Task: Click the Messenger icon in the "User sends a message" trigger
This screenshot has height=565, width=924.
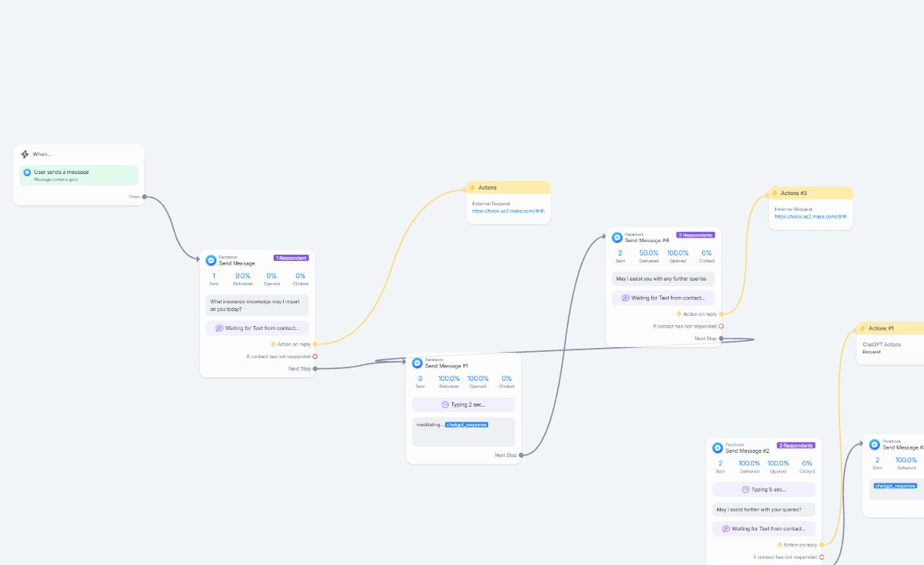Action: point(27,172)
